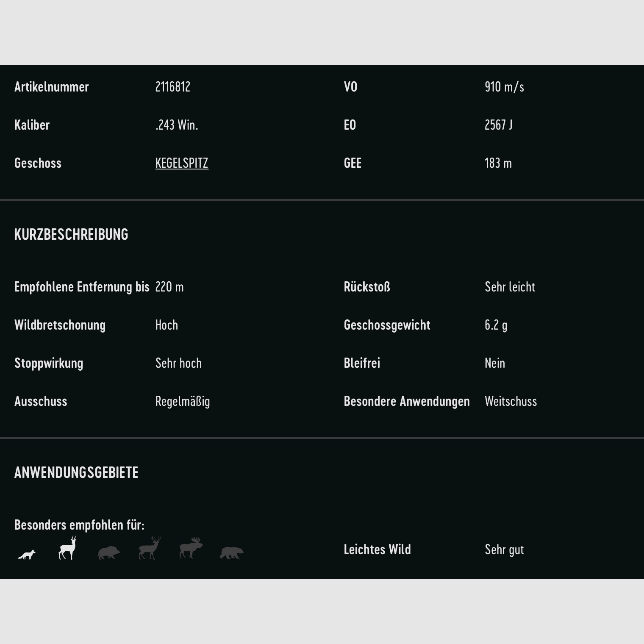The width and height of the screenshot is (644, 644).
Task: Click the wild boar icon
Action: coord(108,552)
